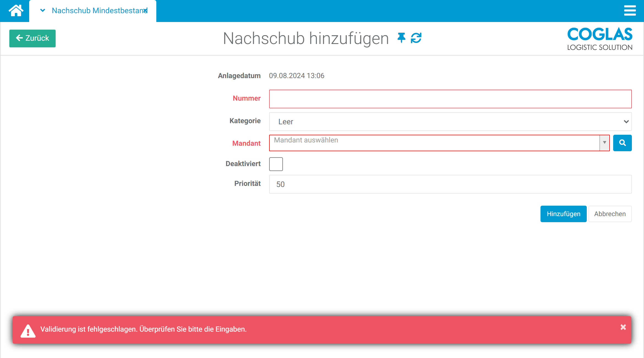Screen dimensions: 644x358
Task: Pin the Nachschub hinzufügen page
Action: 401,38
